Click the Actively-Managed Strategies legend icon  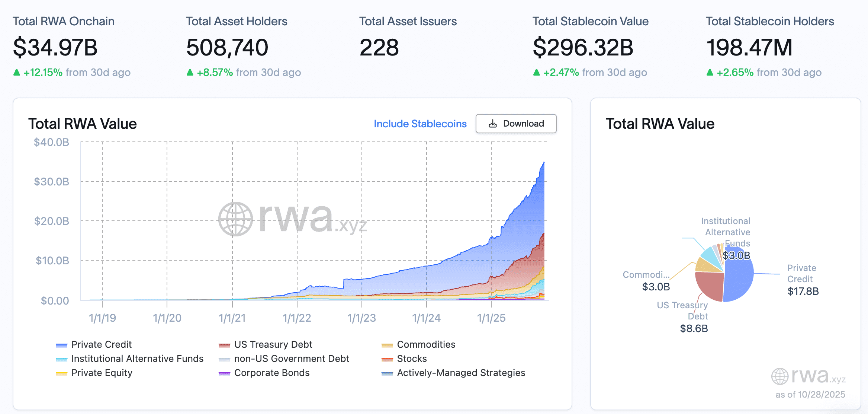[x=387, y=373]
